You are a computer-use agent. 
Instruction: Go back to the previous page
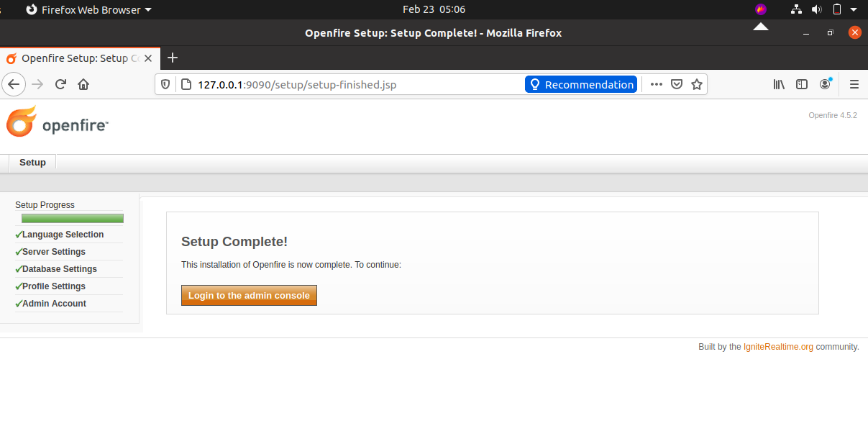pyautogui.click(x=15, y=84)
